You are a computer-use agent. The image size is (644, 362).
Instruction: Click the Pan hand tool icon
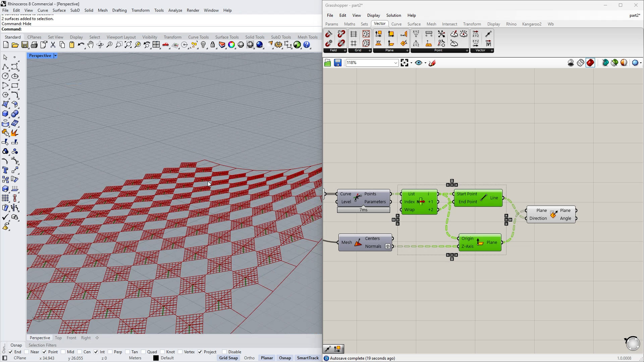(x=91, y=45)
